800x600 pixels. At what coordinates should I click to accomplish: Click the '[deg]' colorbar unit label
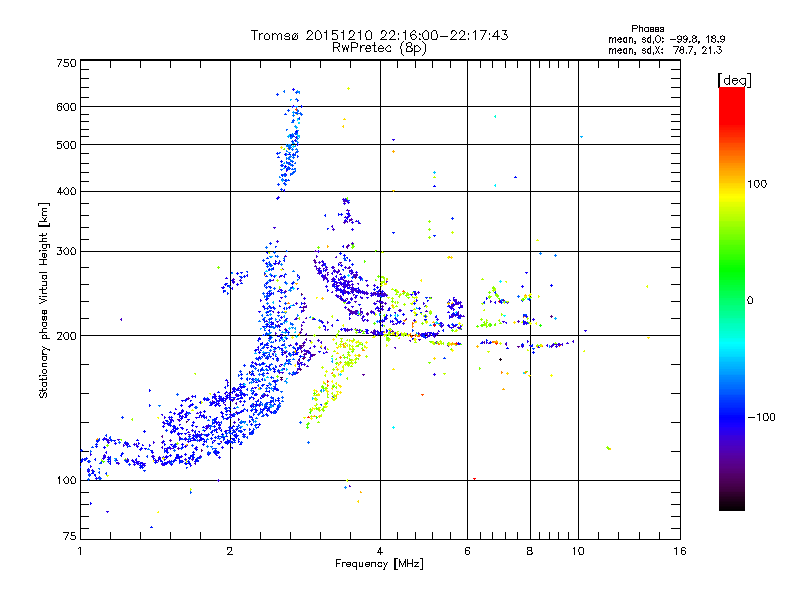point(734,80)
